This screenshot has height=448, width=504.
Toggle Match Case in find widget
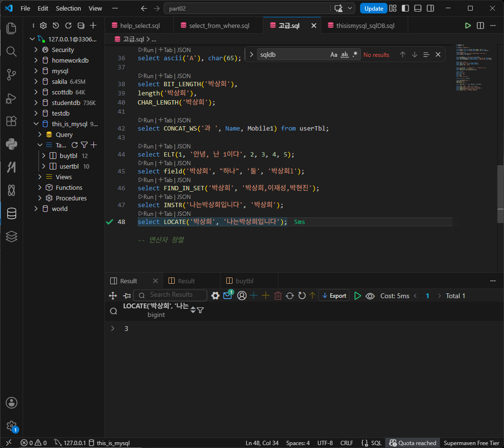334,54
